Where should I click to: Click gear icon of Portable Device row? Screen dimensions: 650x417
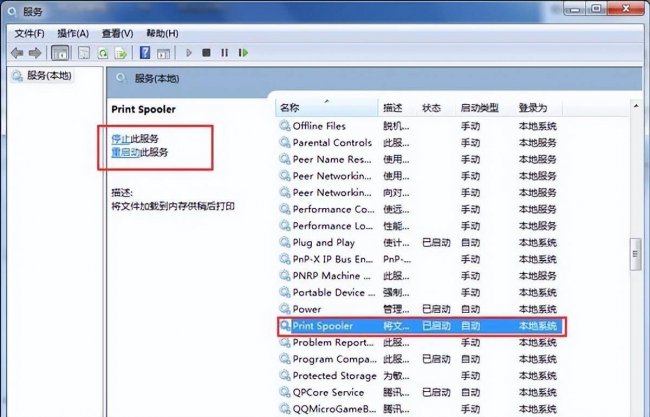285,292
